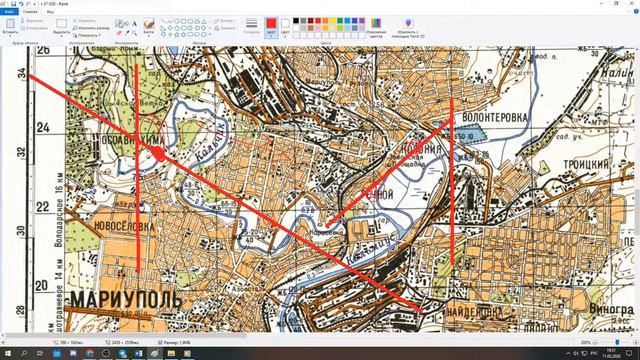
Task: Select the Color picker eyedropper tool
Action: click(127, 33)
